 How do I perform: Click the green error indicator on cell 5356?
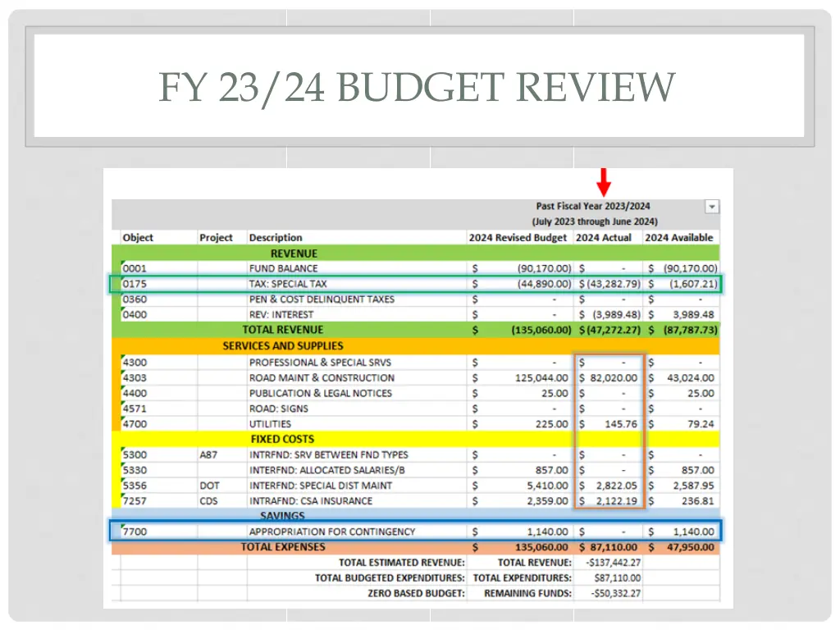pyautogui.click(x=121, y=481)
